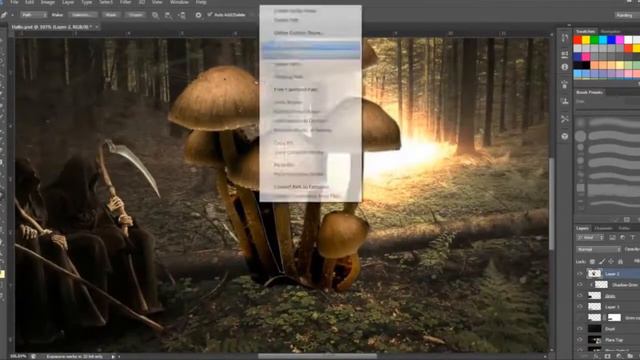Select the Brush Presets tab
Screen dimensions: 640x360
click(589, 92)
